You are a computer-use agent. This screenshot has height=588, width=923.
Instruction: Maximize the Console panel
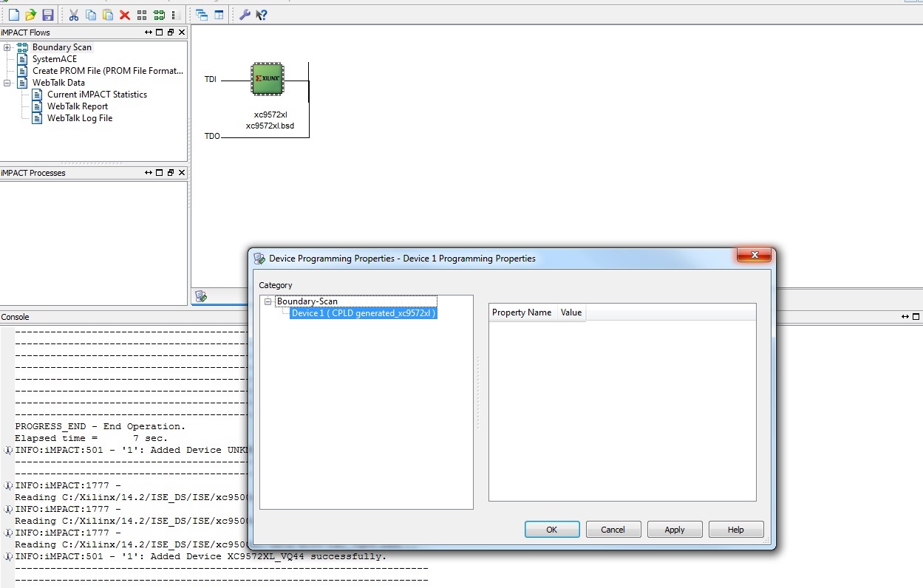click(917, 317)
